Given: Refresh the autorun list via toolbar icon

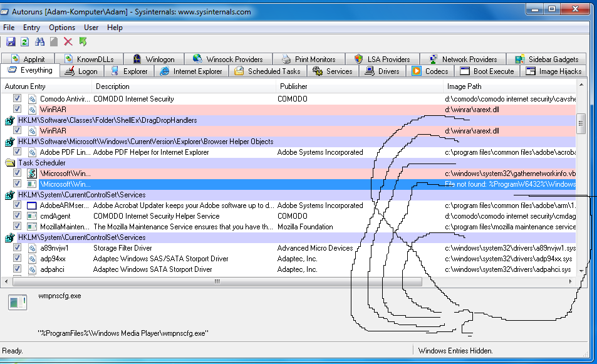Looking at the screenshot, I should [x=25, y=41].
